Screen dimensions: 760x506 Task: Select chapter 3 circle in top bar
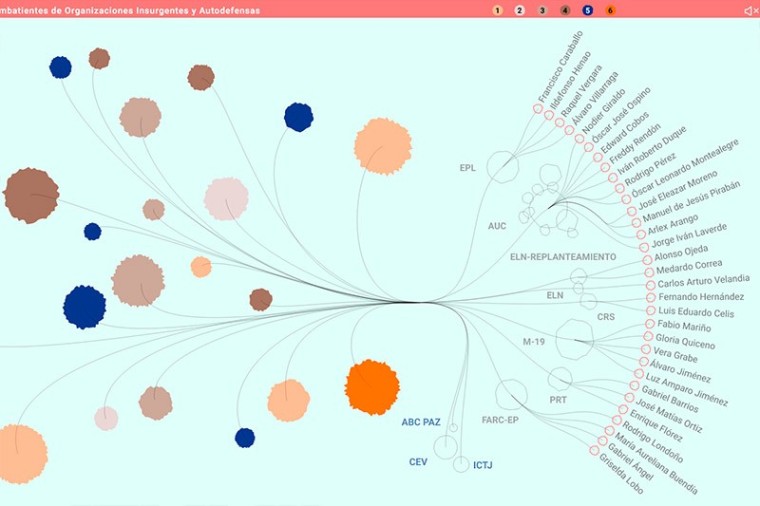click(x=542, y=10)
